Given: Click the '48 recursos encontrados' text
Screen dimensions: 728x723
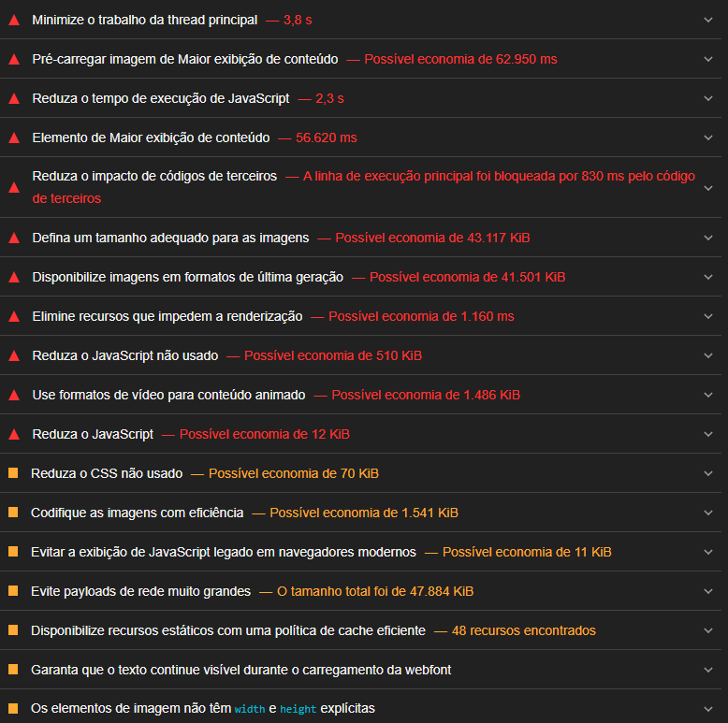Looking at the screenshot, I should coord(523,630).
